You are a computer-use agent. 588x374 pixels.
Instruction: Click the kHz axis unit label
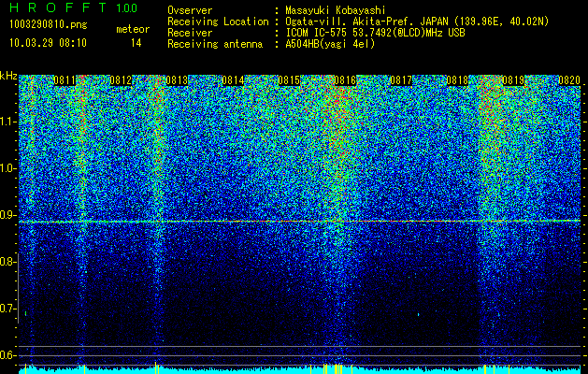pyautogui.click(x=8, y=76)
